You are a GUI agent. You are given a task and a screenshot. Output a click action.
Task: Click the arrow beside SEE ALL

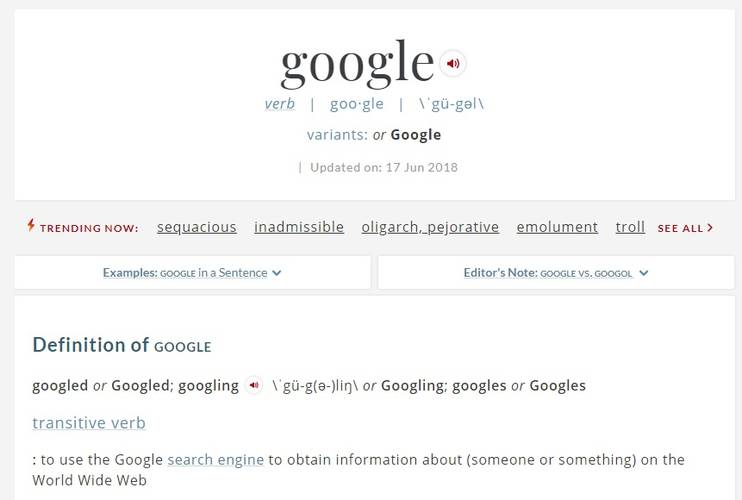tap(710, 228)
